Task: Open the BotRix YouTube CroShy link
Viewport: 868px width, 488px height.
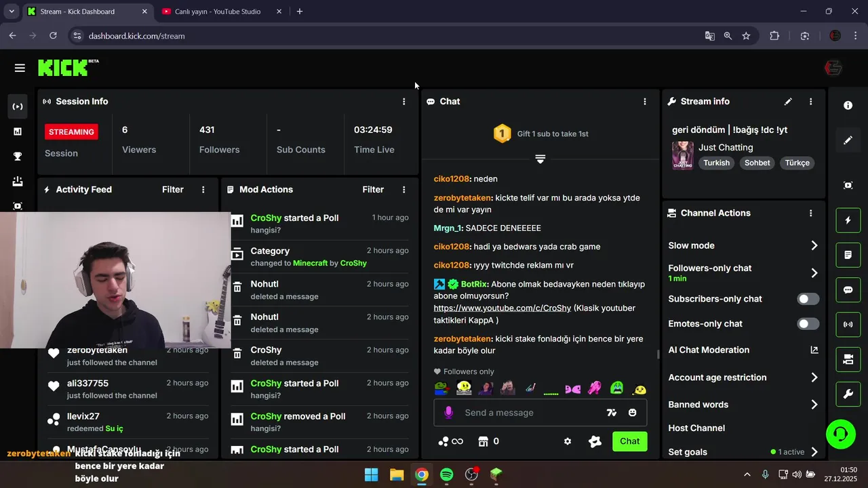Action: (502, 308)
